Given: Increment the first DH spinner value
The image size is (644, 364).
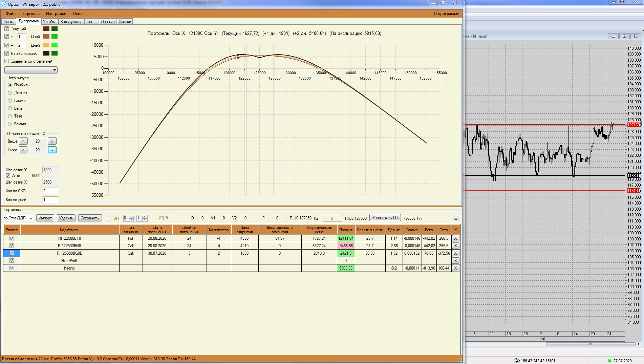Looking at the screenshot, I should [x=132, y=217].
